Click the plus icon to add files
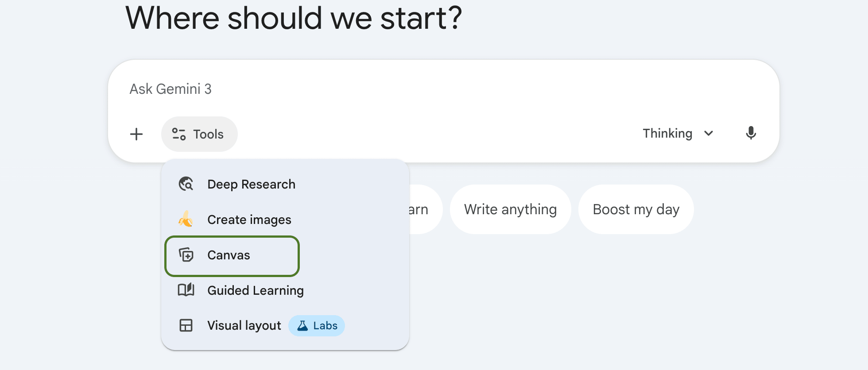 [x=136, y=134]
